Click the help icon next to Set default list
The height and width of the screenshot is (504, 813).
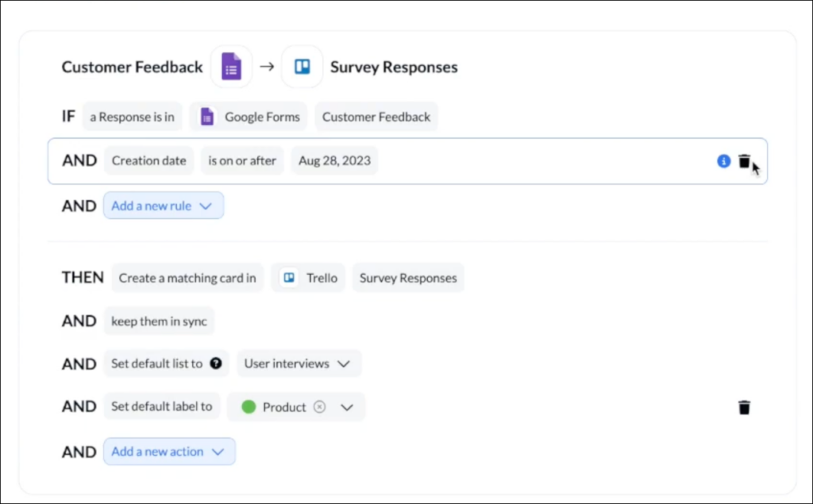pos(215,364)
